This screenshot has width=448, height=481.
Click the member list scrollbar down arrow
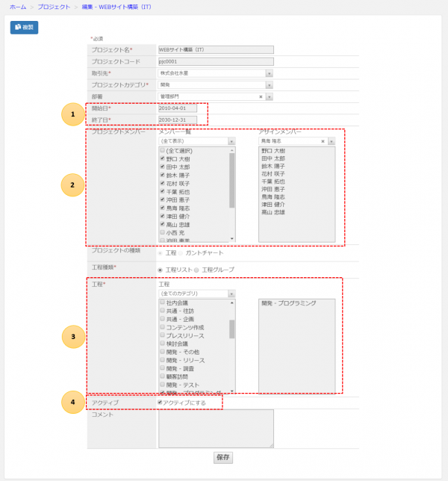pos(231,239)
